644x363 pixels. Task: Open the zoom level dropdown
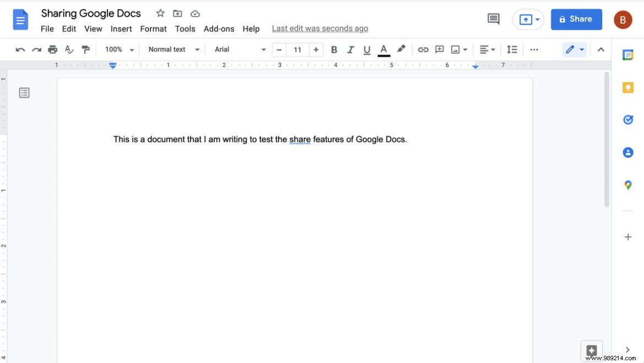pyautogui.click(x=118, y=49)
